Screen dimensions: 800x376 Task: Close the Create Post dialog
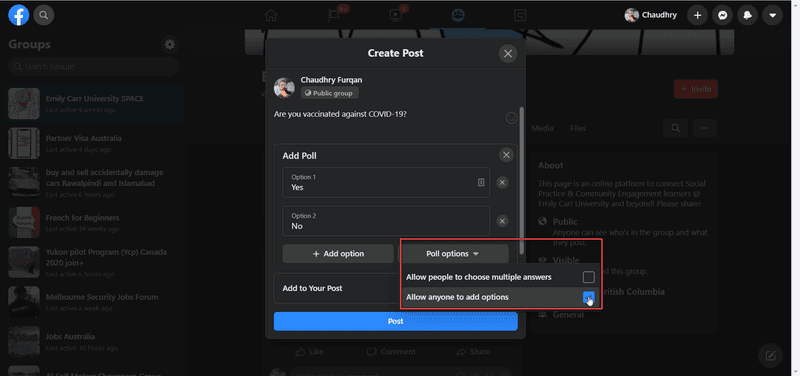(x=508, y=54)
